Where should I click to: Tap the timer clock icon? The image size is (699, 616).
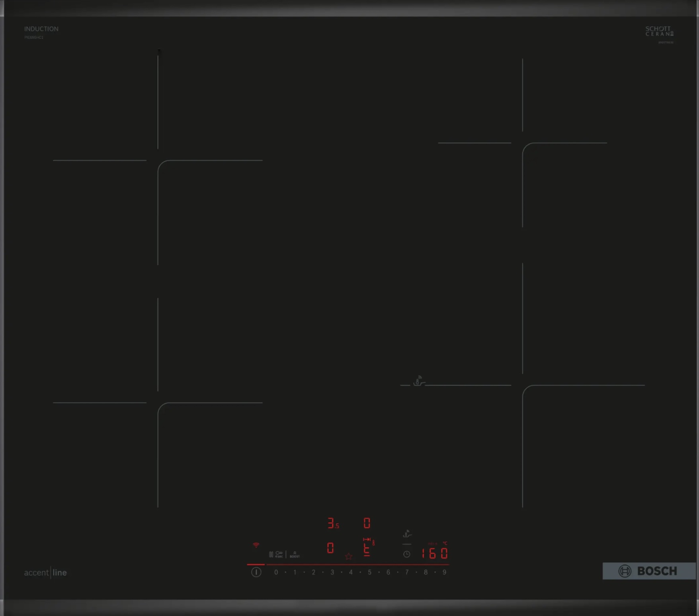click(406, 554)
